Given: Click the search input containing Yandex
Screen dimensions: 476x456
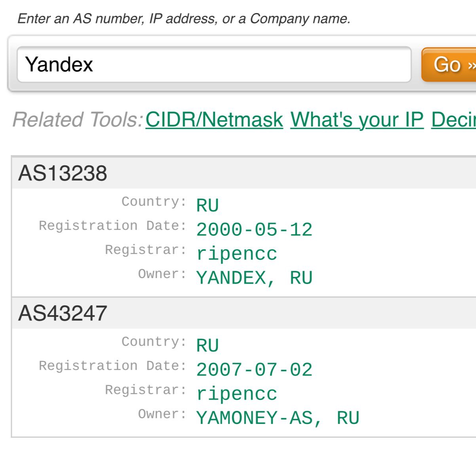Looking at the screenshot, I should point(214,64).
